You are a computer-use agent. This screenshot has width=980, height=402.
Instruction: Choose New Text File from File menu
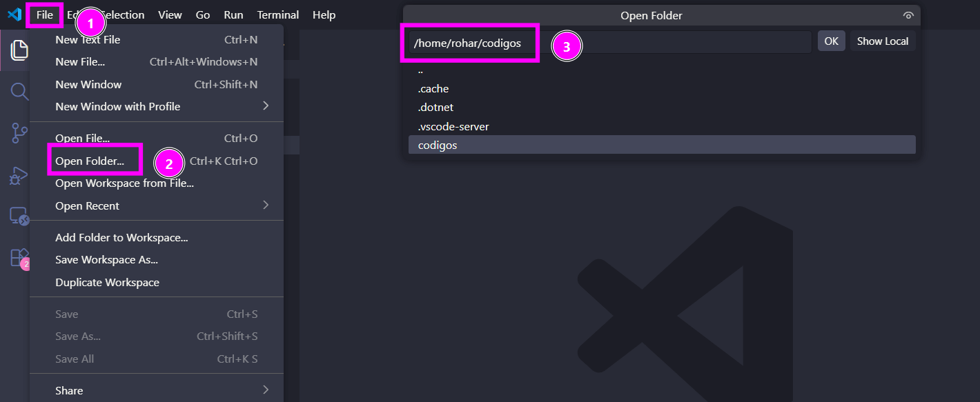pyautogui.click(x=157, y=39)
